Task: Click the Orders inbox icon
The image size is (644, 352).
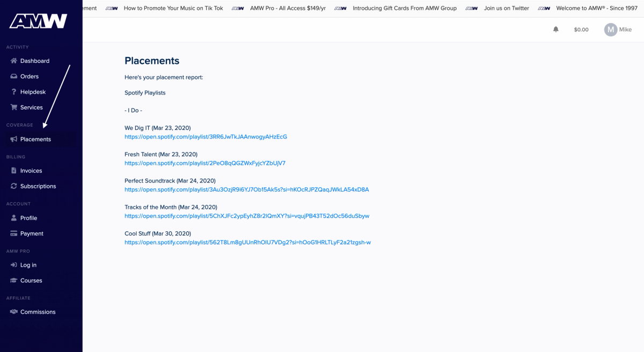Action: pos(14,76)
